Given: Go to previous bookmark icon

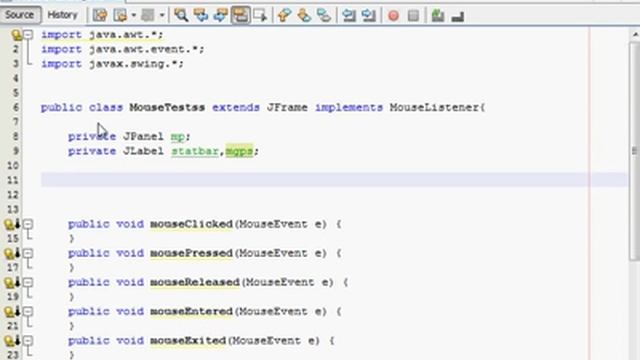Looking at the screenshot, I should pos(284,16).
